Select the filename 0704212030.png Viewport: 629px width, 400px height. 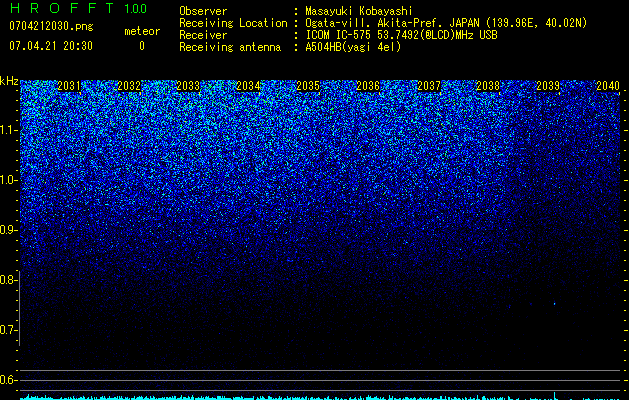[x=51, y=26]
